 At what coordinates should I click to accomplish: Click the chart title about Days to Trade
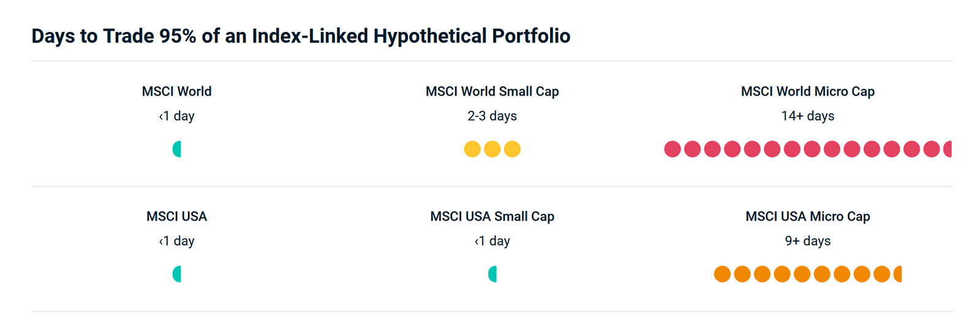pos(301,36)
